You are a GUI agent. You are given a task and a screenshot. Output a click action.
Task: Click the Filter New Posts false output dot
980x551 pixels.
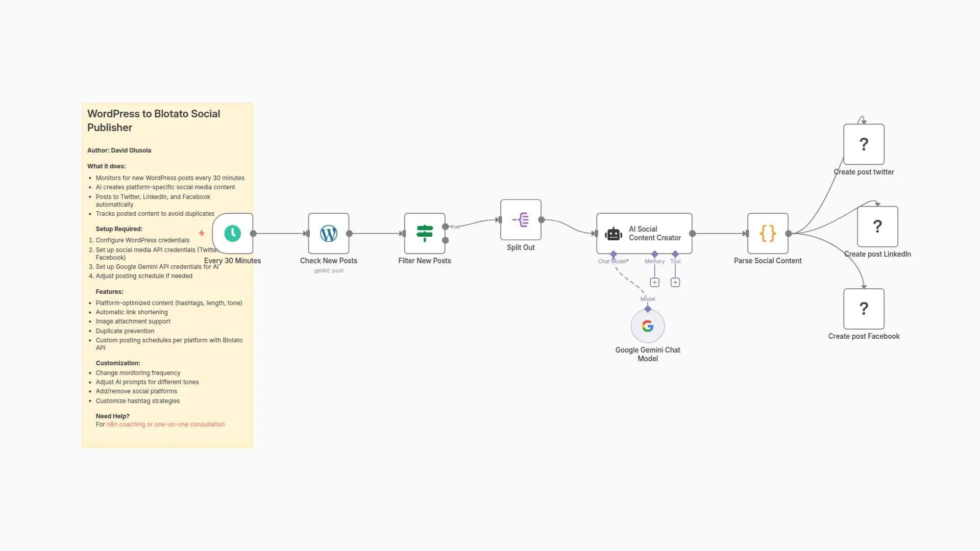pyautogui.click(x=446, y=240)
